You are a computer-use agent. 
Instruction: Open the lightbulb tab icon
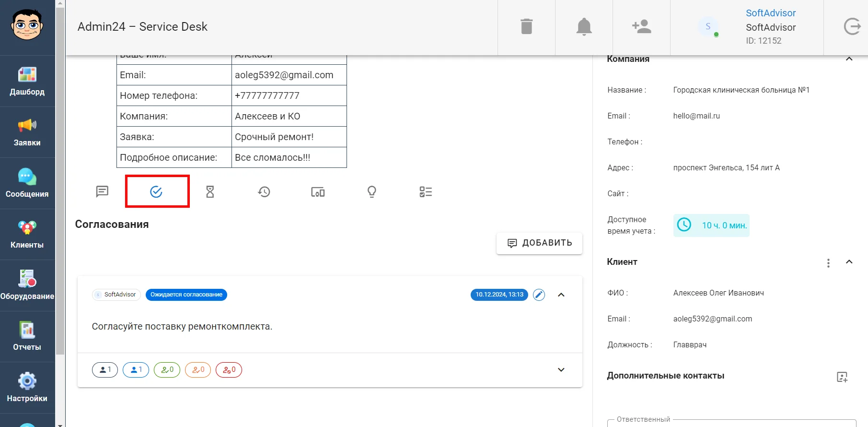(371, 192)
